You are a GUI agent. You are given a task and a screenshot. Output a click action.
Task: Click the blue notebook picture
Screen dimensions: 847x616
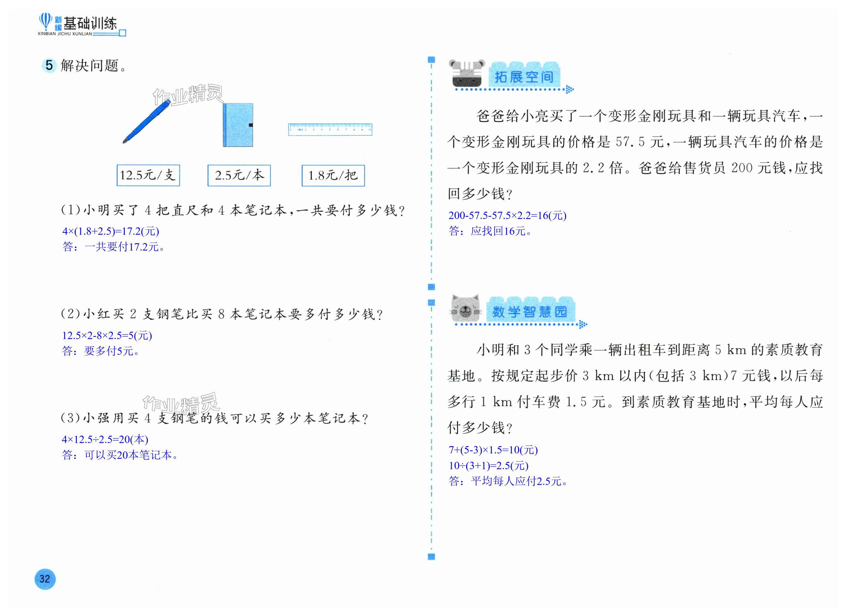[238, 125]
